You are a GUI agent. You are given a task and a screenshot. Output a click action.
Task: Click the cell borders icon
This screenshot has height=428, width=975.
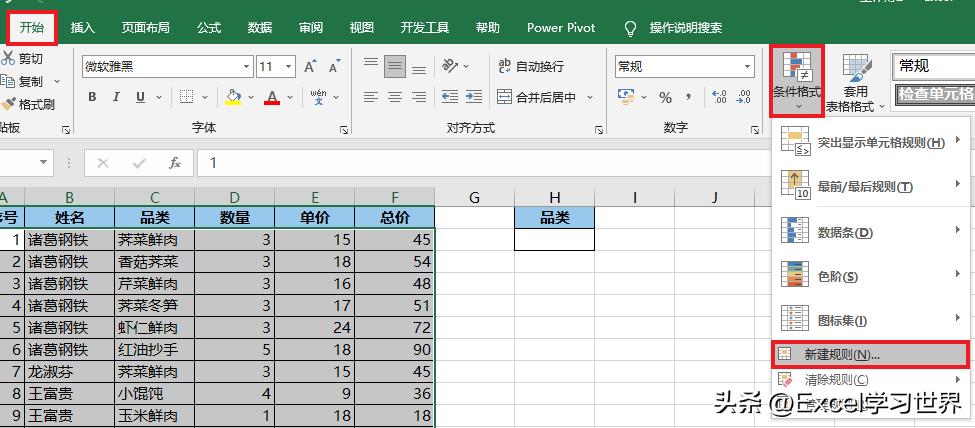click(x=186, y=97)
